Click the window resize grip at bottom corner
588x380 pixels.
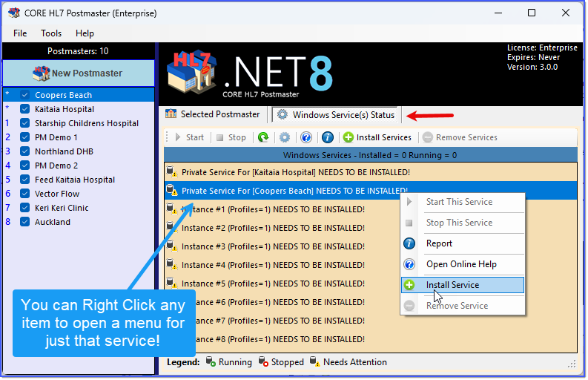click(572, 364)
